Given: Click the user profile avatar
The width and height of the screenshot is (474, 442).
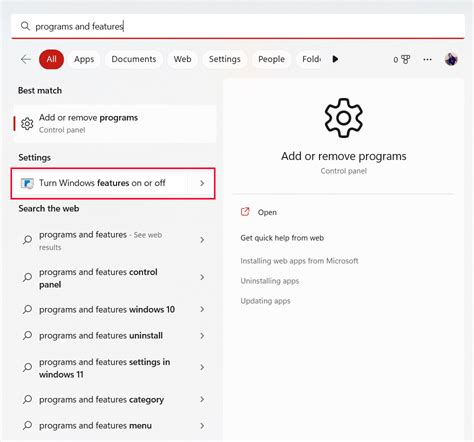Looking at the screenshot, I should click(x=451, y=59).
